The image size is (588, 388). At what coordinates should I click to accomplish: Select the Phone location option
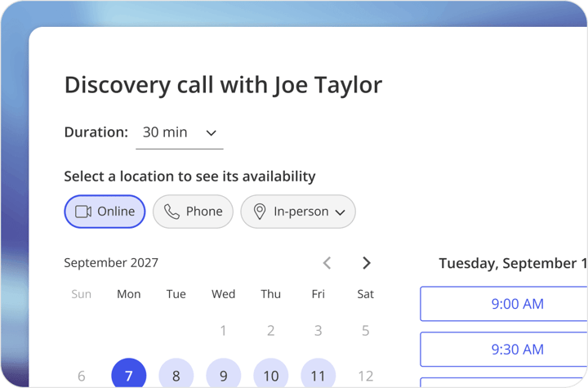point(193,212)
